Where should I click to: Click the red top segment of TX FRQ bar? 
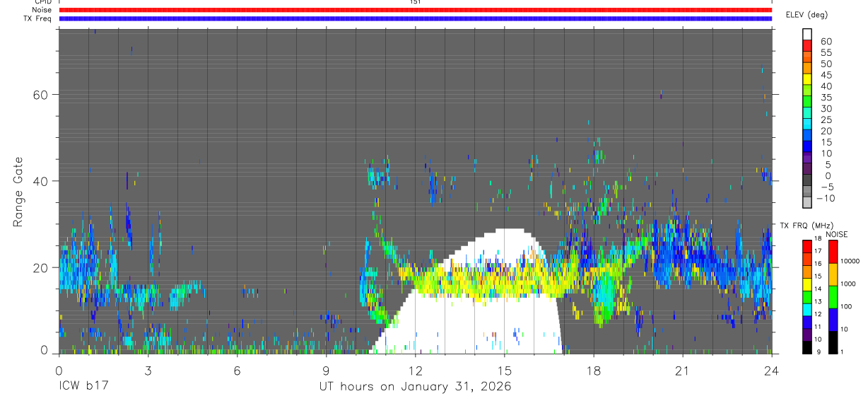[807, 247]
